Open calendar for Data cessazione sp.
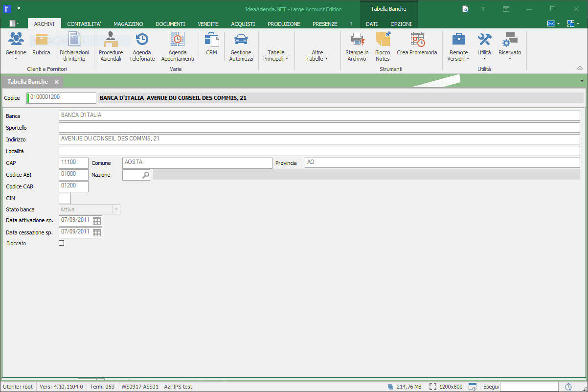588x392 pixels. [x=97, y=232]
